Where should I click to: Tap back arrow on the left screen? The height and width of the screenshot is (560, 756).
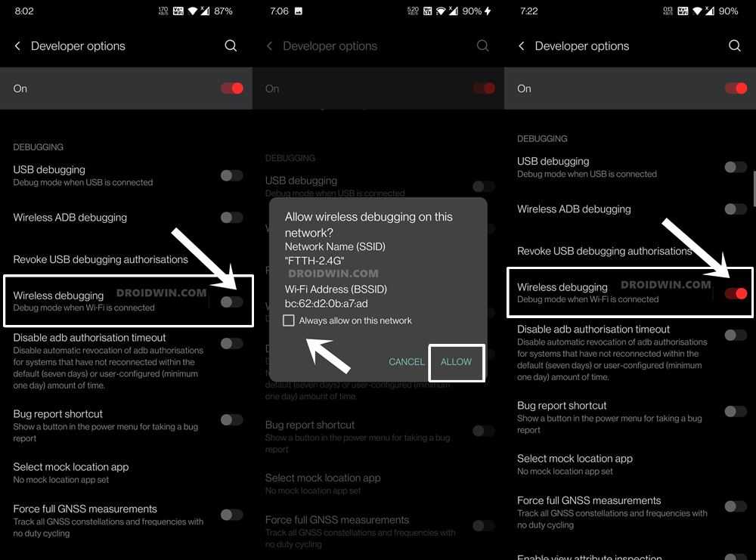17,46
